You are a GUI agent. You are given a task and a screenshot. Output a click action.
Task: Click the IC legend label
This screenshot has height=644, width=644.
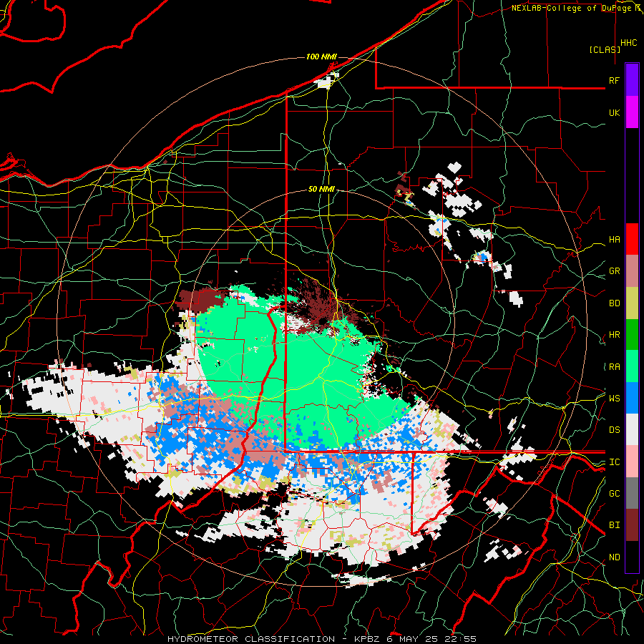[614, 462]
